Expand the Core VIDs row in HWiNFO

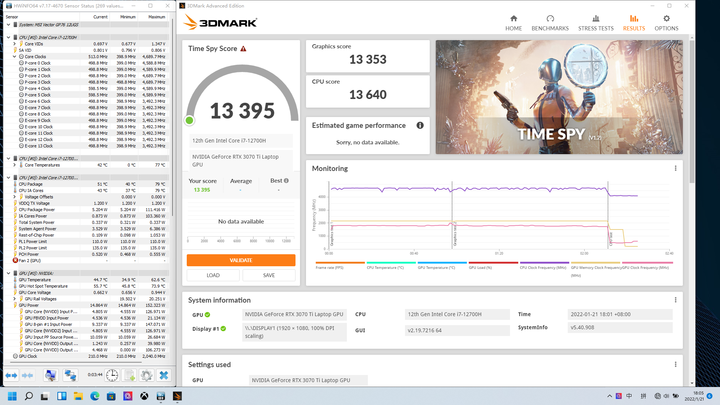[x=15, y=44]
